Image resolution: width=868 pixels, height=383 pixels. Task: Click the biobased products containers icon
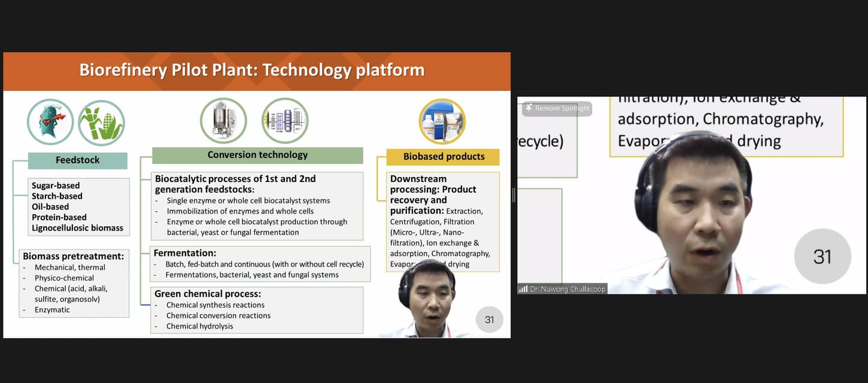442,122
